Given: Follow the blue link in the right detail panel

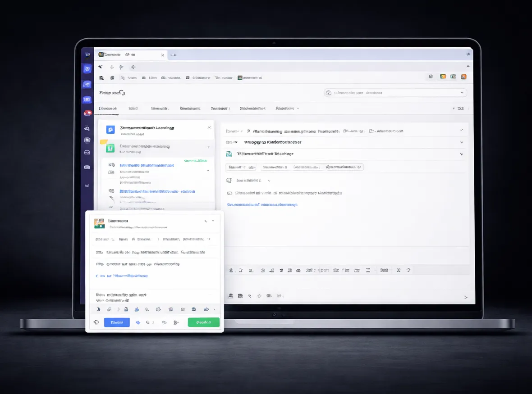Looking at the screenshot, I should [x=262, y=204].
